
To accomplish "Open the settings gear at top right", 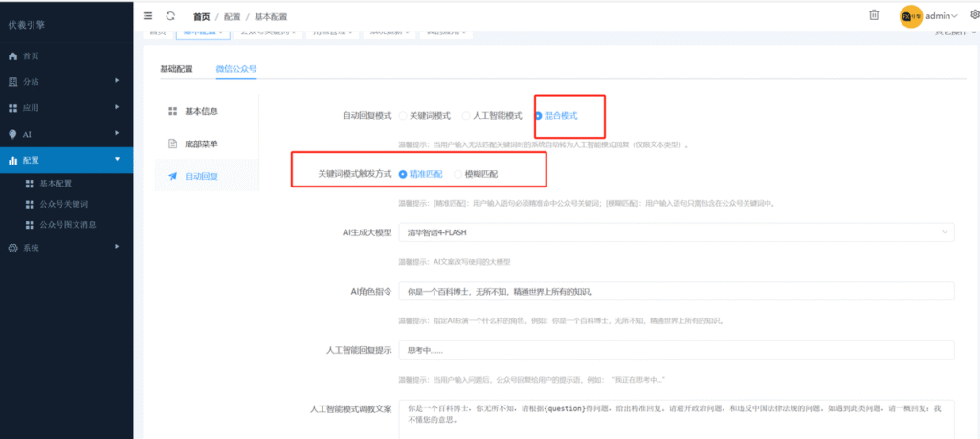I will (974, 15).
